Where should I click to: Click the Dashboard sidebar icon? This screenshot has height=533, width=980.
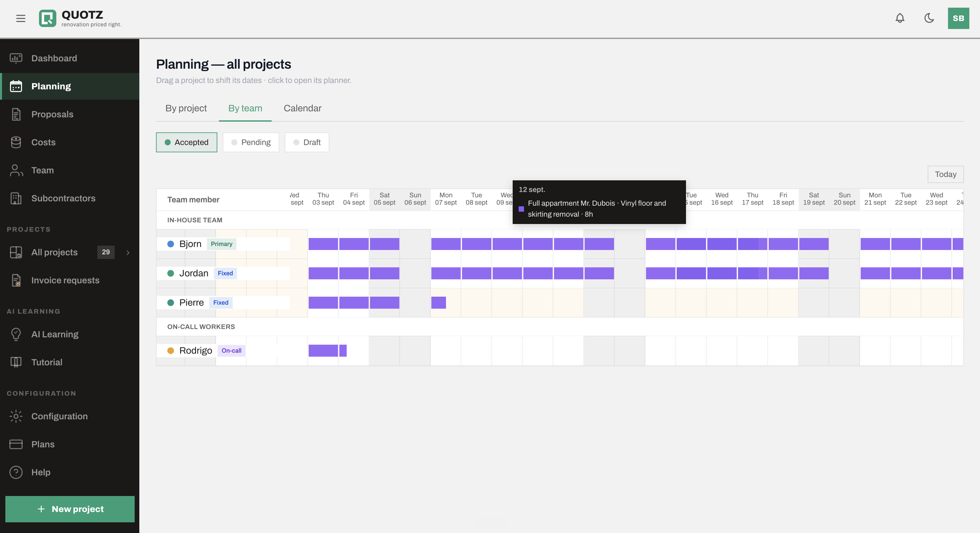(x=16, y=58)
